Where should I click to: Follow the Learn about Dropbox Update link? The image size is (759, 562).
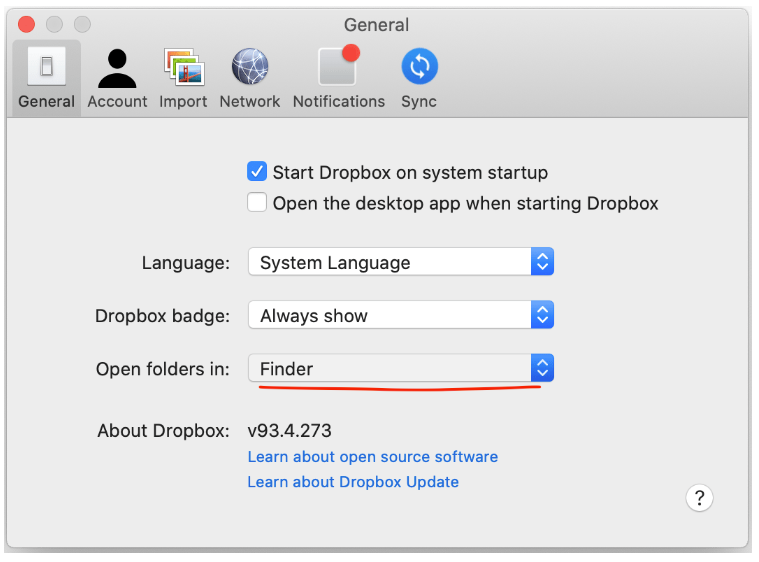coord(353,481)
